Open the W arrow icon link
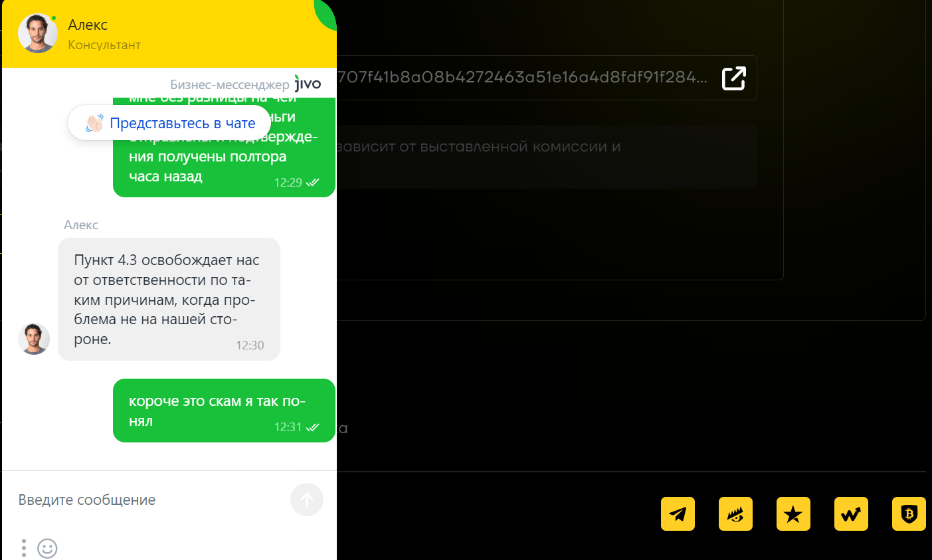This screenshot has height=560, width=932. pyautogui.click(x=851, y=513)
